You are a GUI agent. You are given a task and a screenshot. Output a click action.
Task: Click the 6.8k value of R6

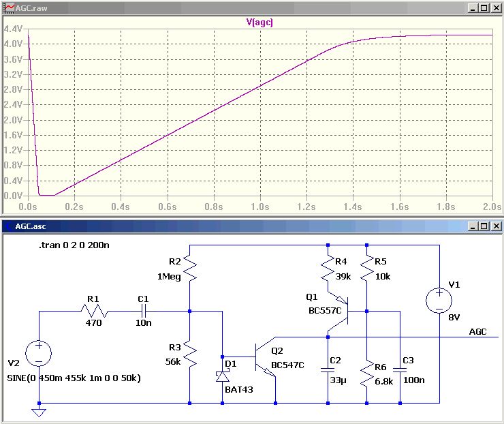[383, 382]
